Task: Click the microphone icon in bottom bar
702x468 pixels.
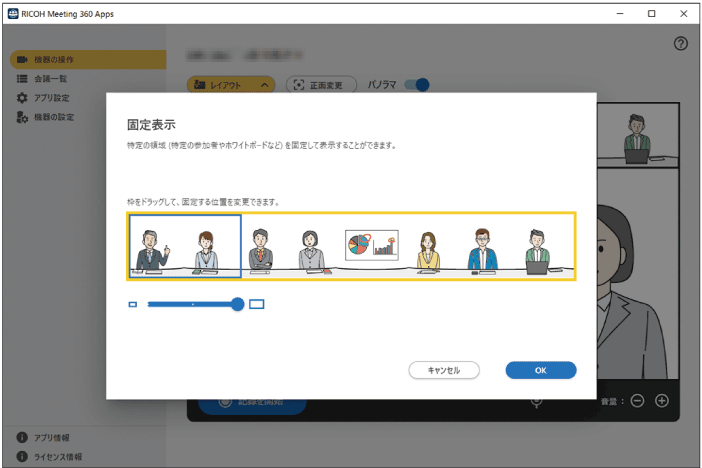Action: coord(536,402)
